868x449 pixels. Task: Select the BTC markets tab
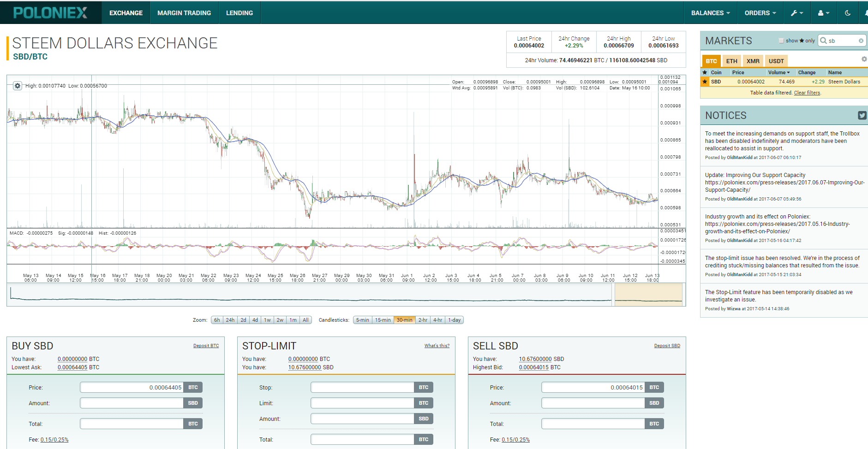711,61
